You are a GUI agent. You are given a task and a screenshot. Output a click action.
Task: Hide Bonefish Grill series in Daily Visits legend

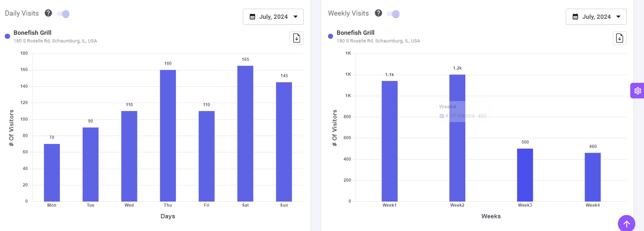click(32, 33)
